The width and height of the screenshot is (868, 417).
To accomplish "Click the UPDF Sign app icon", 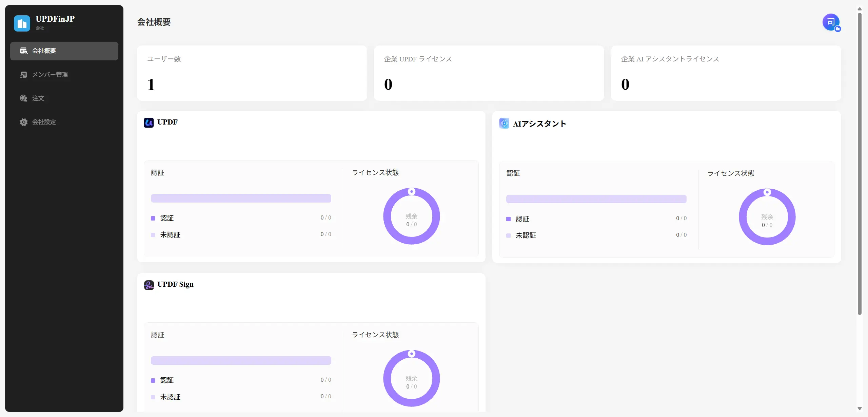I will click(x=149, y=285).
